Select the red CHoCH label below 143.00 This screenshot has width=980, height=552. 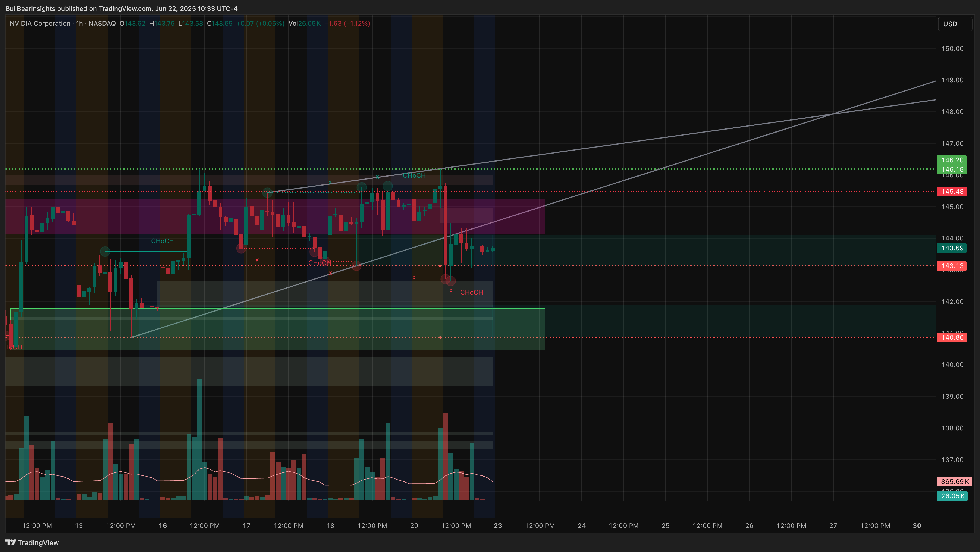point(471,292)
